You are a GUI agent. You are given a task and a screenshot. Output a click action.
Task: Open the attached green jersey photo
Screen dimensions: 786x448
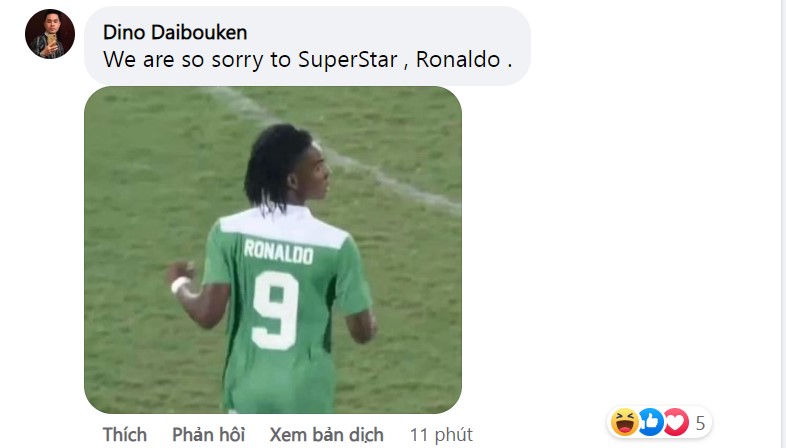pos(273,250)
